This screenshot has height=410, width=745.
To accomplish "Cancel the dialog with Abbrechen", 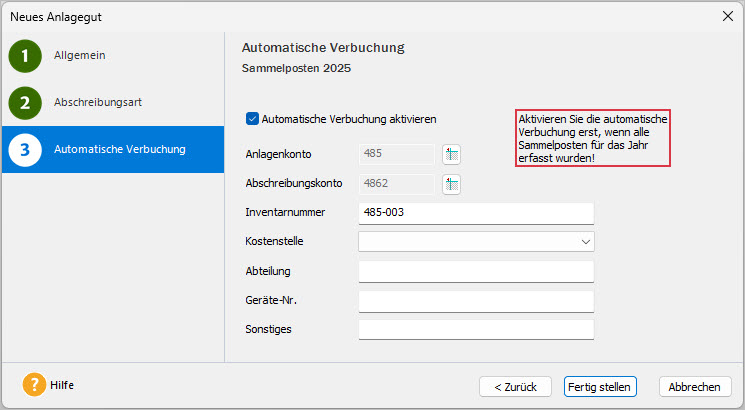I will [694, 387].
